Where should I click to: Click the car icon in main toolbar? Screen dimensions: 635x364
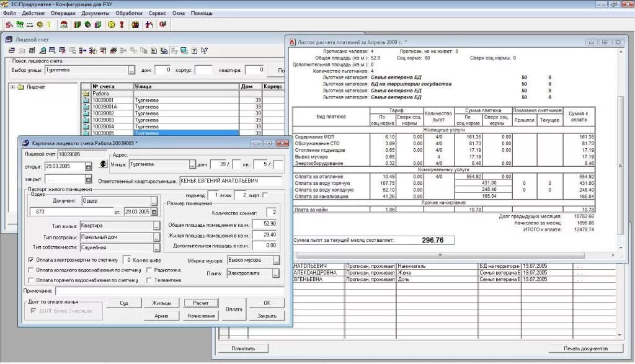30,25
